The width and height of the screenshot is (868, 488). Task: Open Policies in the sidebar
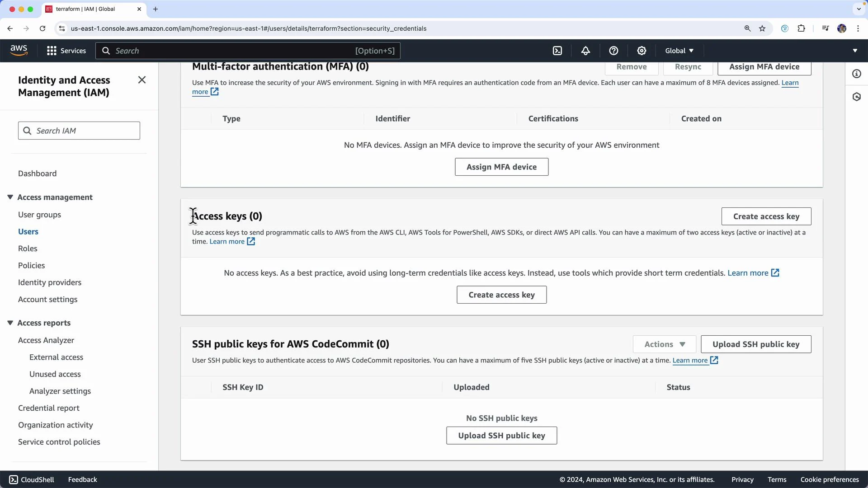(31, 265)
